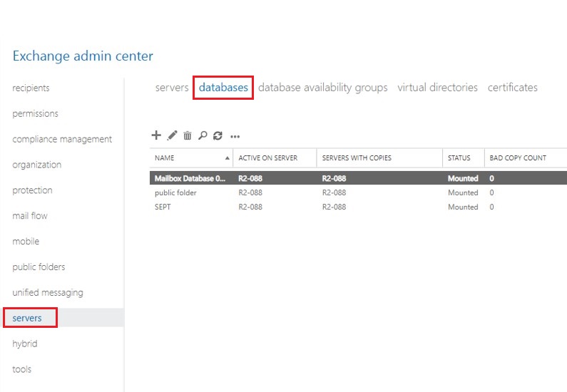The height and width of the screenshot is (392, 567).
Task: Go to mail flow section
Action: coord(30,216)
